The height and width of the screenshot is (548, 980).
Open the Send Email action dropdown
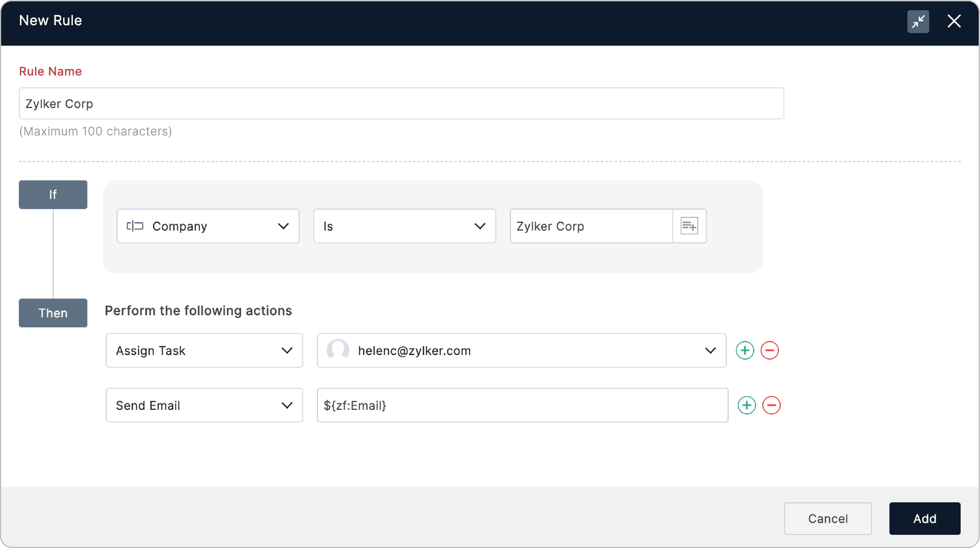(x=287, y=405)
